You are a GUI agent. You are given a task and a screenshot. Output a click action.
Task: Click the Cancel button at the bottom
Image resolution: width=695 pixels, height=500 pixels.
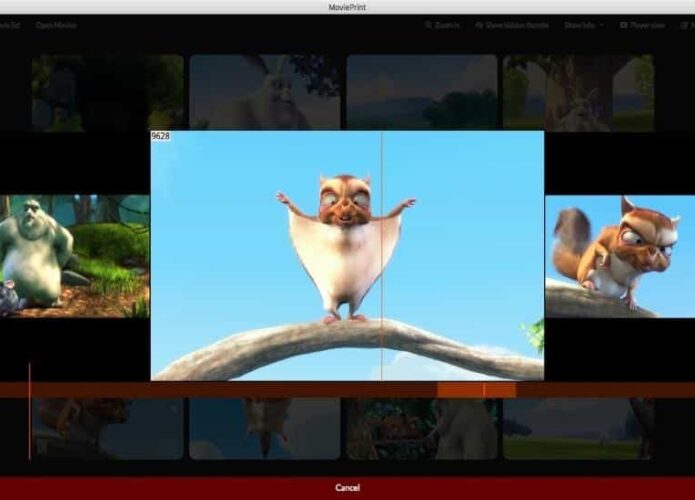[348, 488]
